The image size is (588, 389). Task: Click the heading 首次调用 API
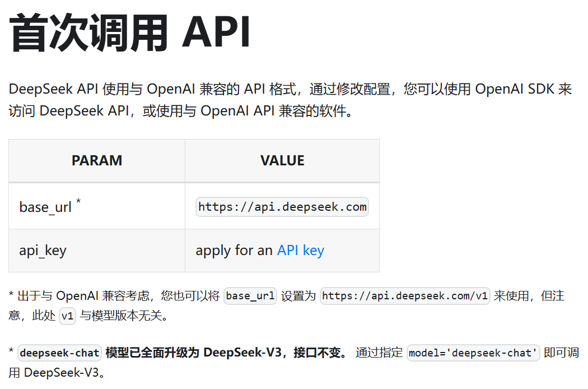tap(130, 33)
